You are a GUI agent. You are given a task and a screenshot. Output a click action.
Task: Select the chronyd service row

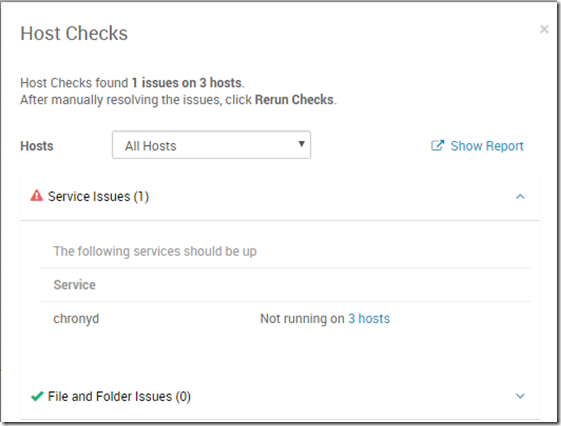tap(284, 318)
